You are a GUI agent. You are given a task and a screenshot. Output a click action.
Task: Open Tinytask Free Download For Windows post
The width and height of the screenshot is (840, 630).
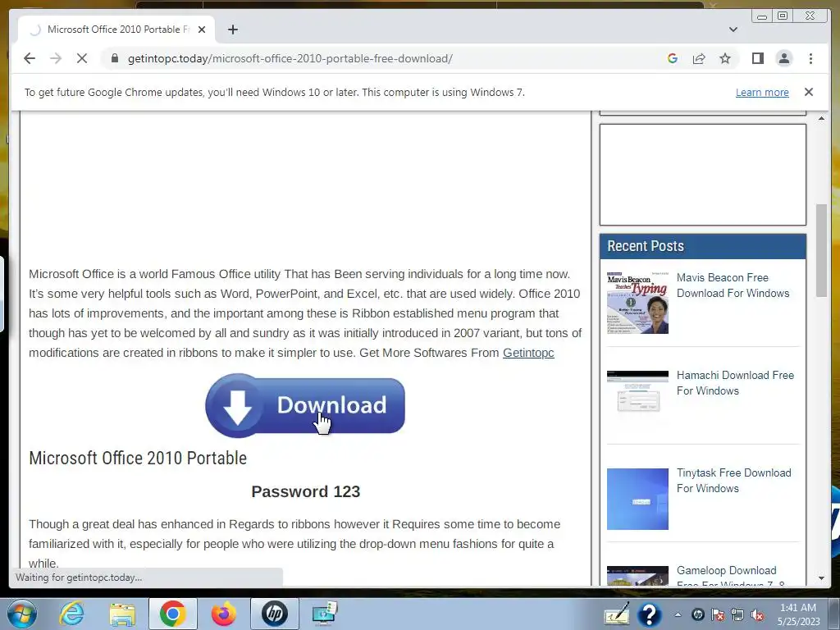pos(734,480)
